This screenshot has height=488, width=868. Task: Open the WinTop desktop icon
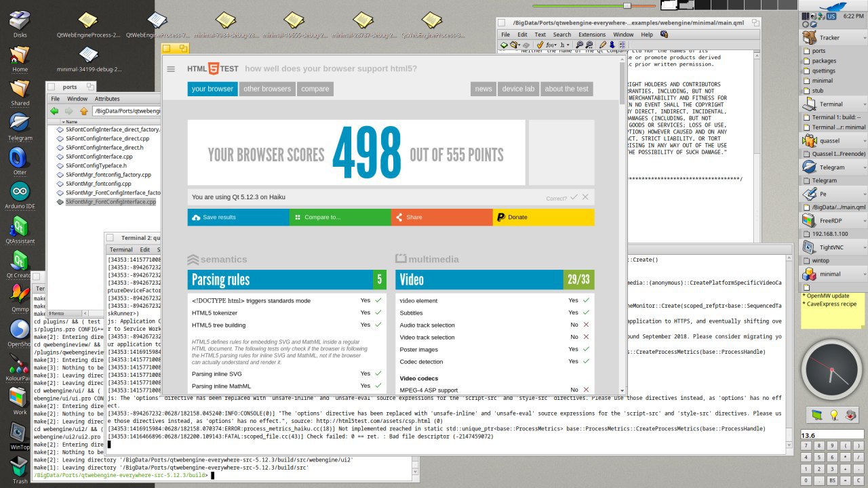[20, 435]
